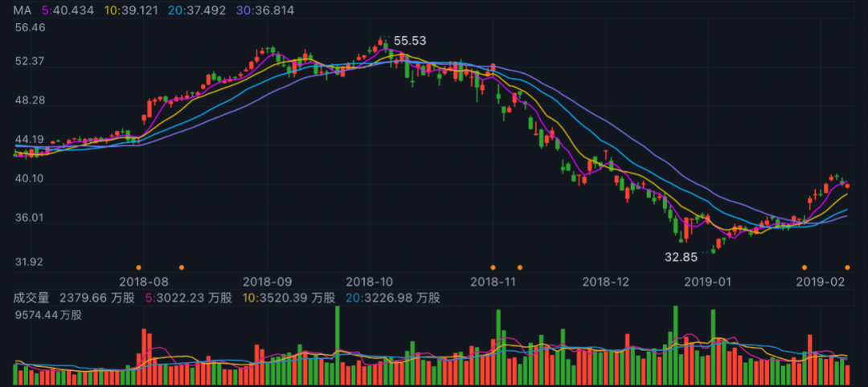868x387 pixels.
Task: Select the volume 20:3226.98 万股 legend
Action: point(392,299)
